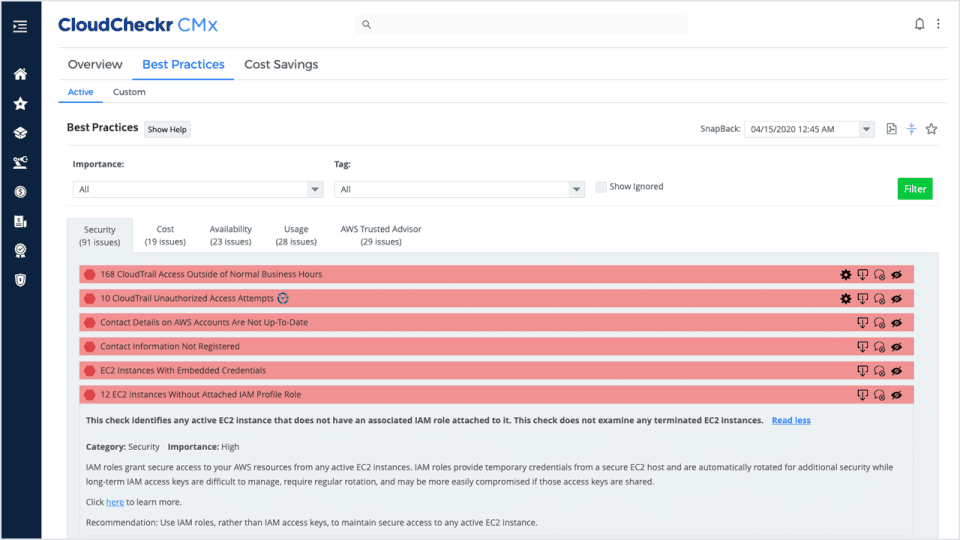
Task: Toggle the Show Ignored checkbox
Action: [x=601, y=187]
